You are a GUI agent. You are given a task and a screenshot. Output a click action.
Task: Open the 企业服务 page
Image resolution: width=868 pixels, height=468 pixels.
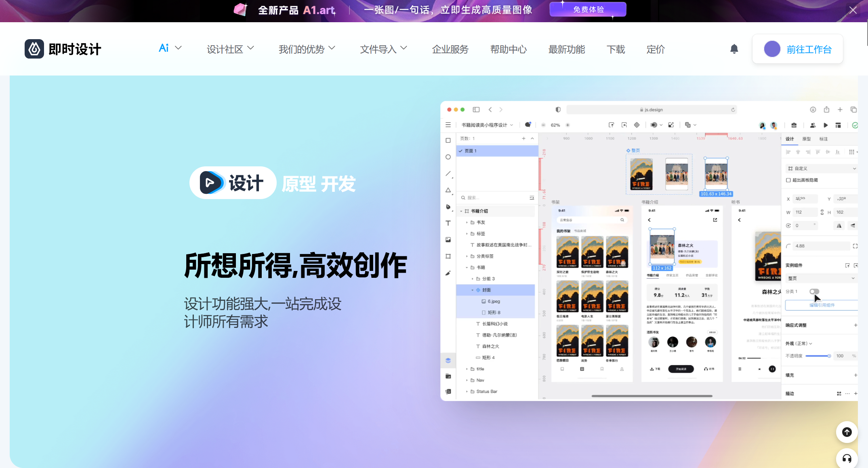[450, 49]
